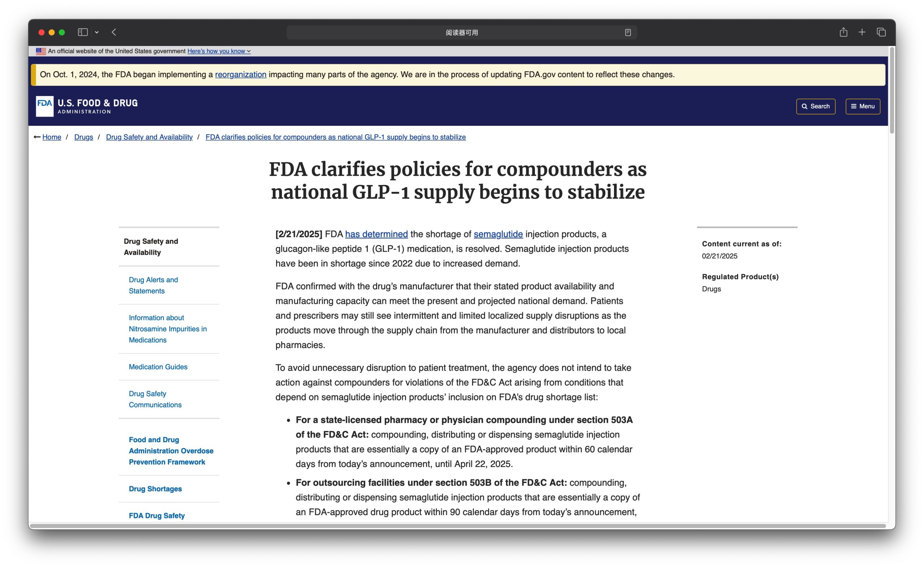Visit Medication Guides from the left navigation
The width and height of the screenshot is (924, 567).
click(x=158, y=367)
